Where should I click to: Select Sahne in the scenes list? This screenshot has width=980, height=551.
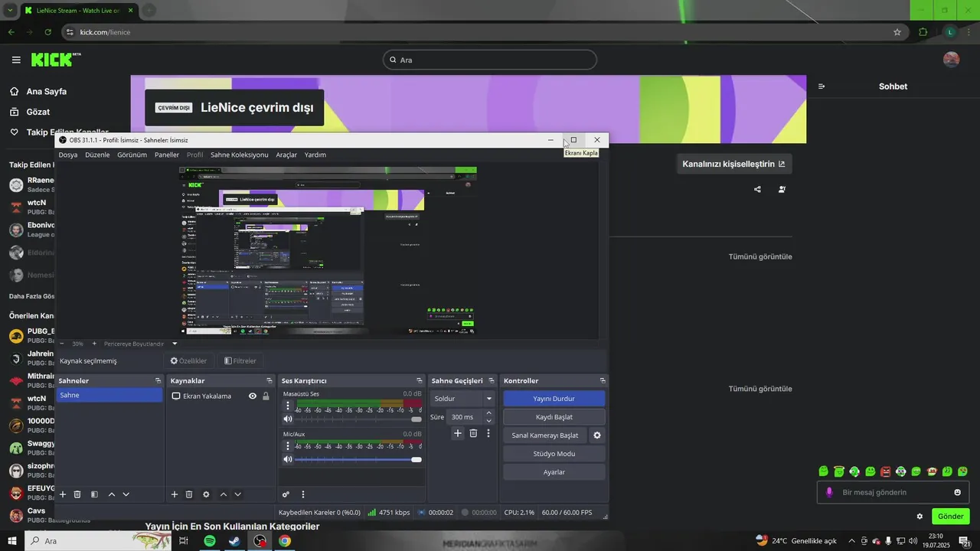click(x=109, y=396)
